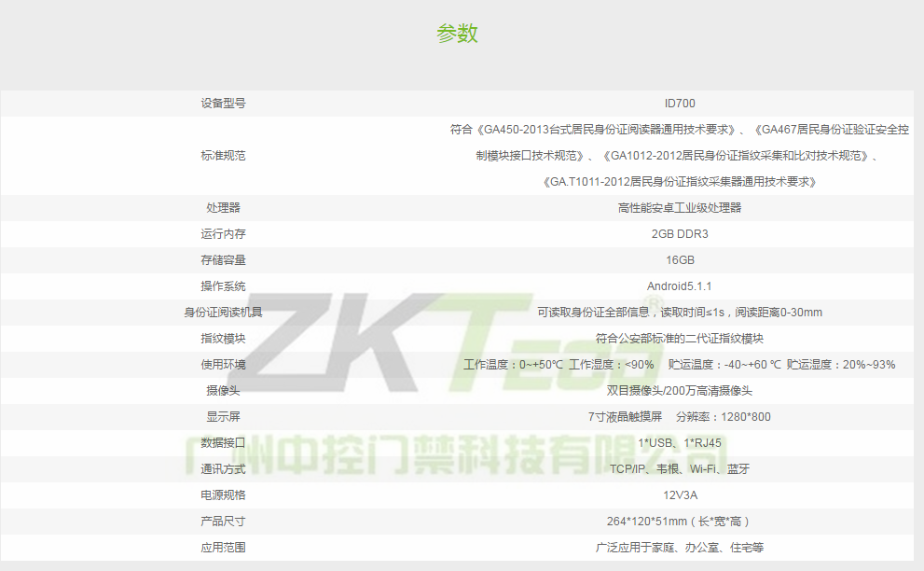Screen dimensions: 924x571
Task: Click the 高性能安卓工业级处理器 value
Action: (x=679, y=208)
